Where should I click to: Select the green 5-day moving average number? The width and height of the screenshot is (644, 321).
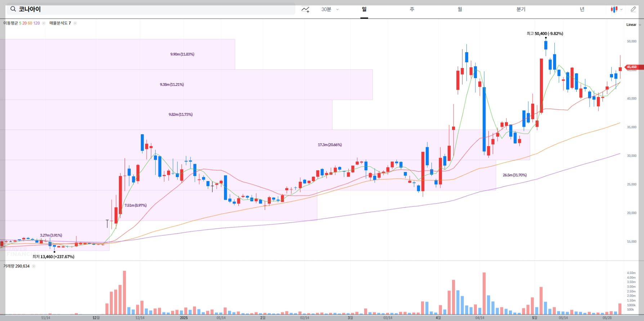coord(20,23)
